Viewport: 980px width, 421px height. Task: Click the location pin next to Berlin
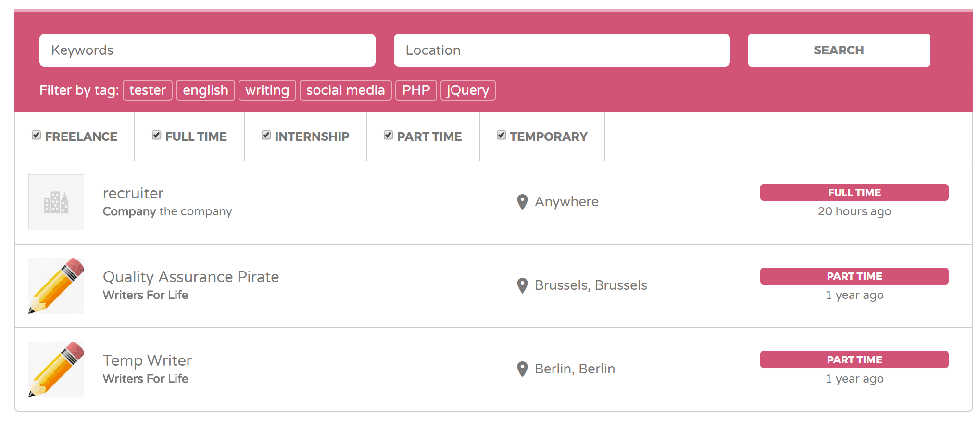pos(522,369)
